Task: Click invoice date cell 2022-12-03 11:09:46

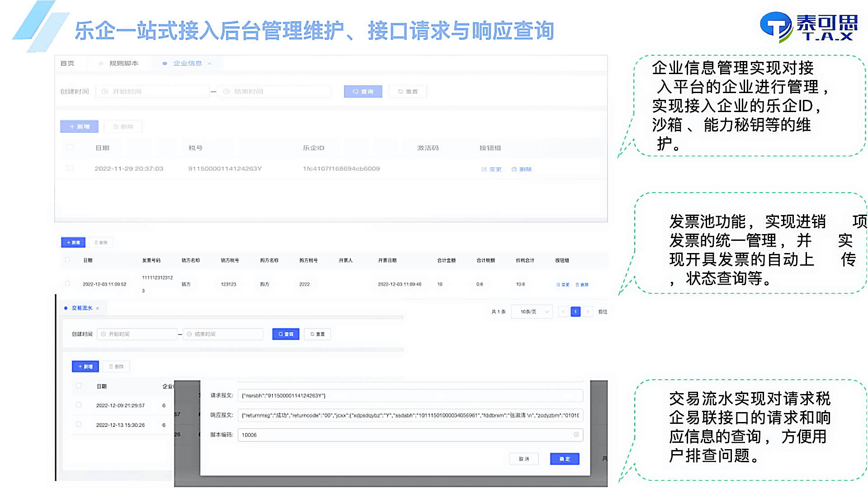Action: click(x=400, y=284)
